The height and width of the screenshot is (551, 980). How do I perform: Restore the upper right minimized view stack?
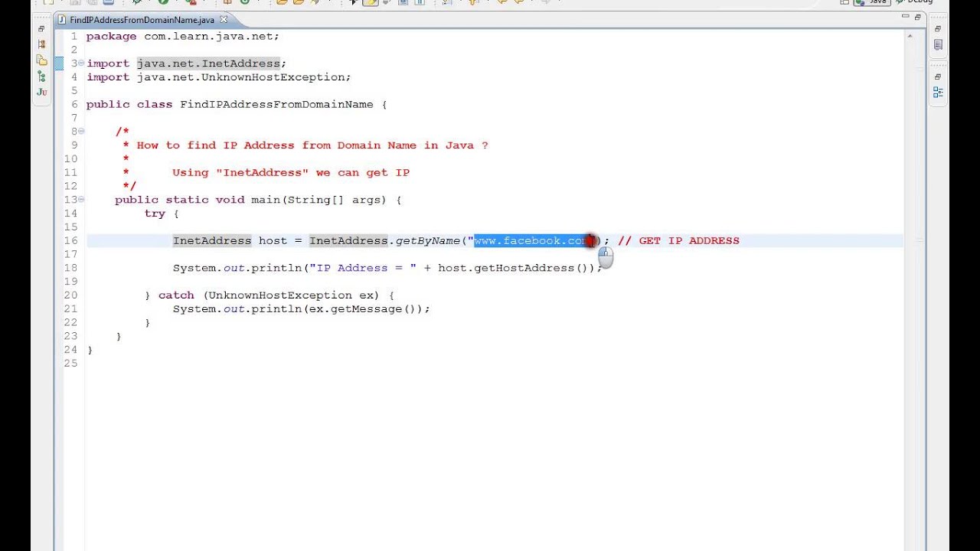[x=937, y=29]
